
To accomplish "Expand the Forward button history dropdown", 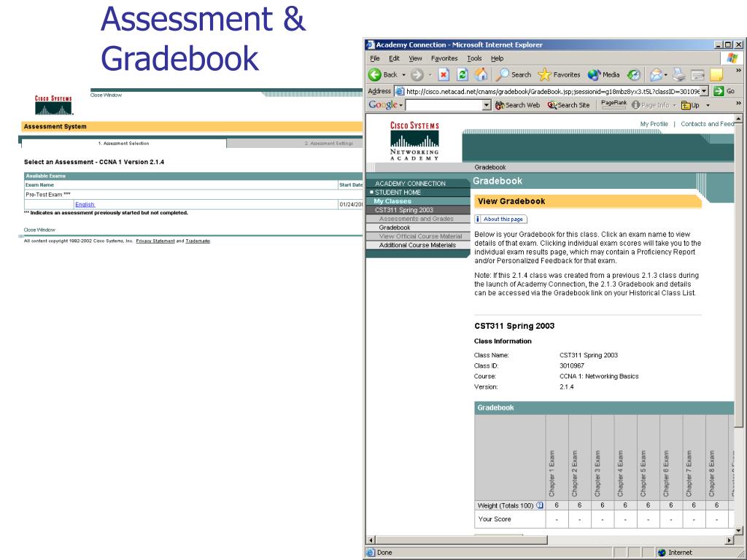I will coord(430,75).
